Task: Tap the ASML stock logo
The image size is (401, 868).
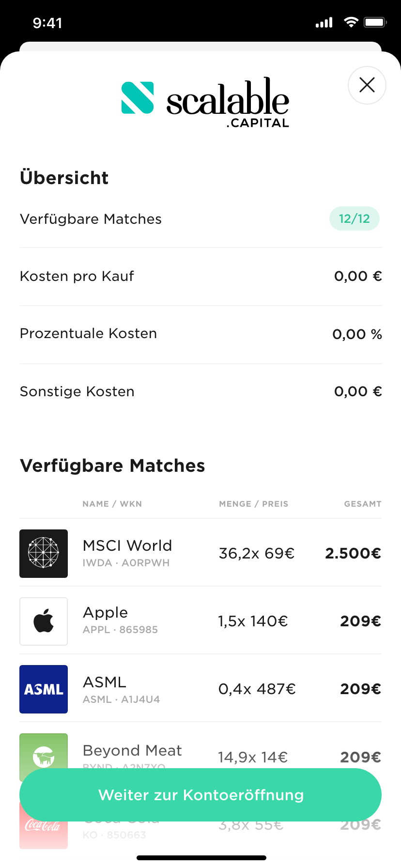Action: click(44, 689)
